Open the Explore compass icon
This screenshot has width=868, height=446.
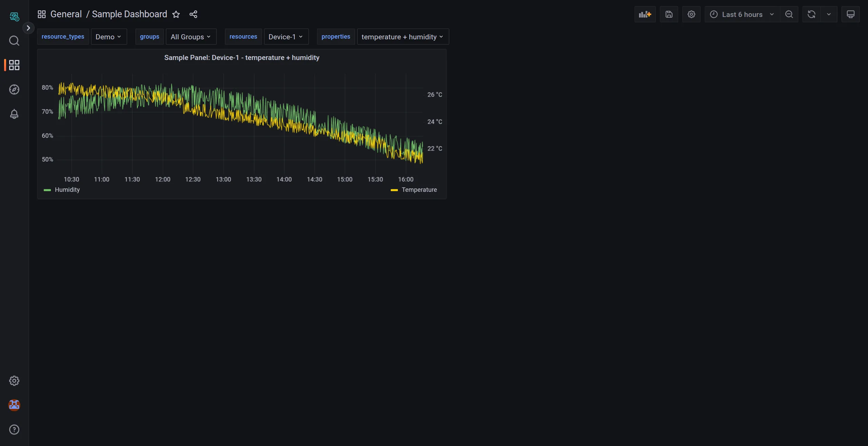[14, 89]
